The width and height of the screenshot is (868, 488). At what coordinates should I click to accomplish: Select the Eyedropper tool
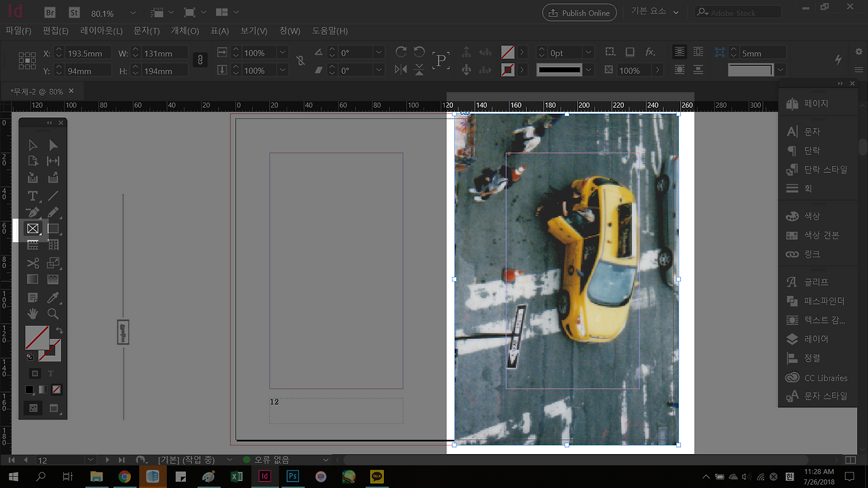(53, 298)
